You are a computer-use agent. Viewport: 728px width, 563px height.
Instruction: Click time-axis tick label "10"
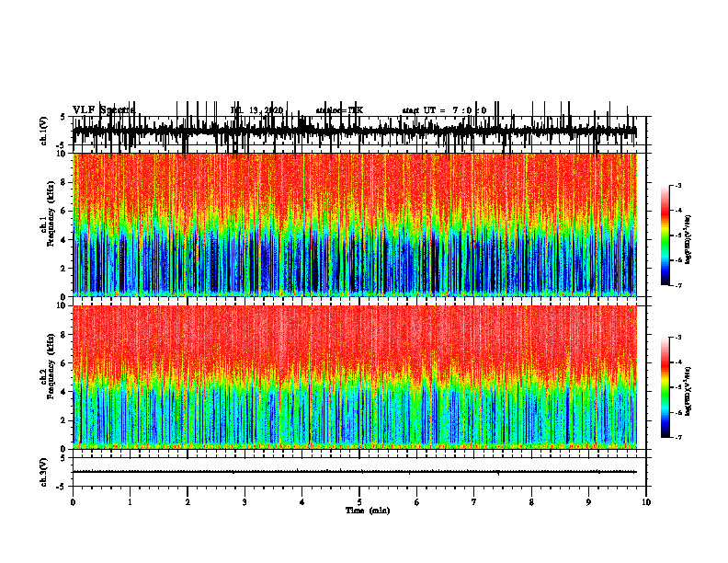coord(646,502)
